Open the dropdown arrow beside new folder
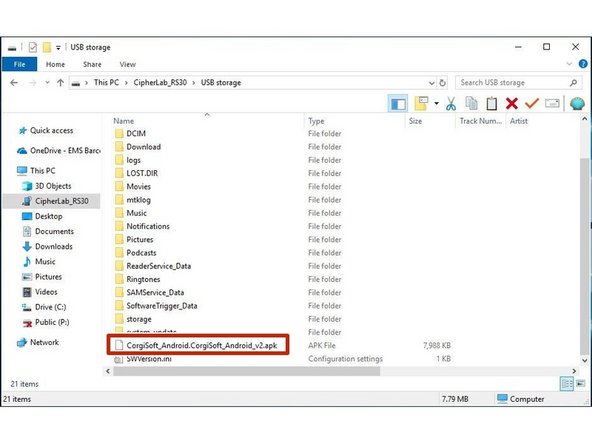The height and width of the screenshot is (444, 592). [x=436, y=103]
